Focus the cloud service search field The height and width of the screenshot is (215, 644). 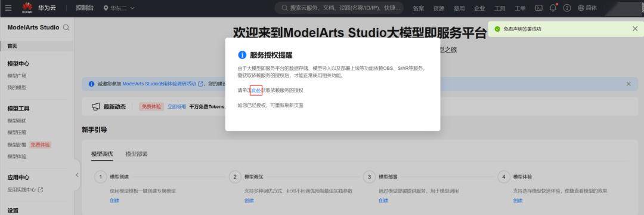[x=339, y=8]
